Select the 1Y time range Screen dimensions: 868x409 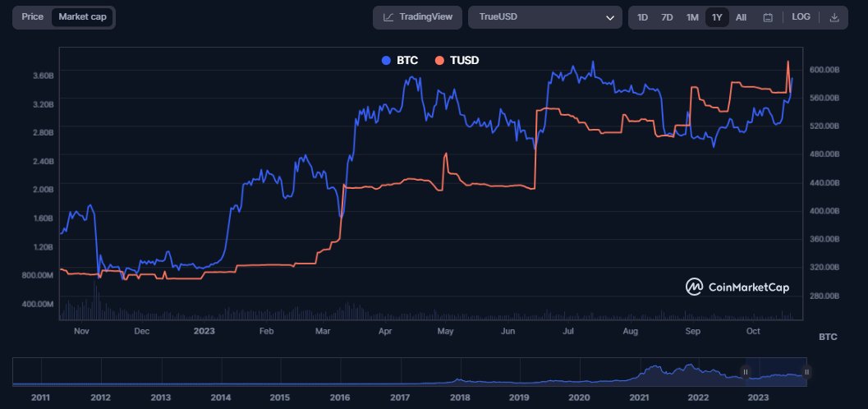coord(717,18)
